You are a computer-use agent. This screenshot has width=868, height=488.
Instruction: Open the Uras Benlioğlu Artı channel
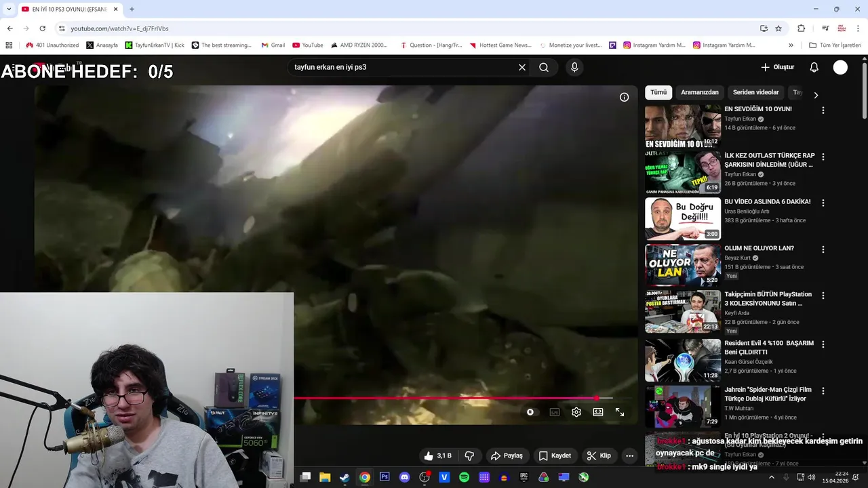747,211
